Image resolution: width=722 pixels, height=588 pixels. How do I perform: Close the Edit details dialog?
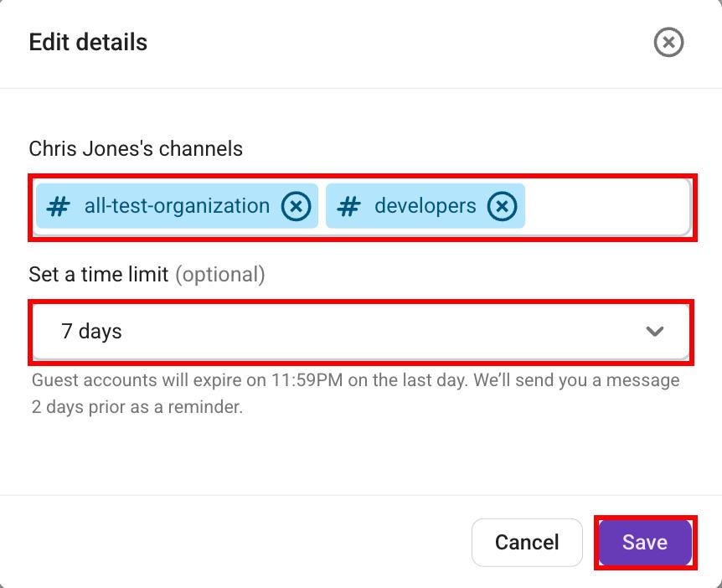coord(668,42)
